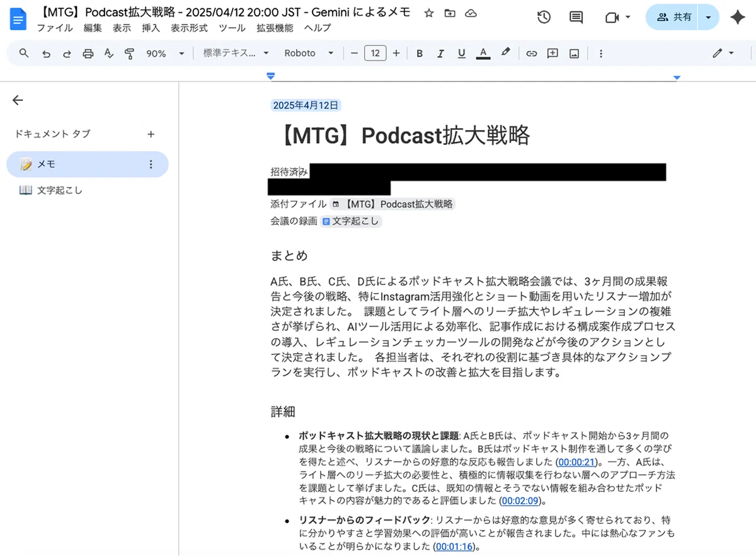Pick a text color
The height and width of the screenshot is (556, 756).
[x=483, y=54]
